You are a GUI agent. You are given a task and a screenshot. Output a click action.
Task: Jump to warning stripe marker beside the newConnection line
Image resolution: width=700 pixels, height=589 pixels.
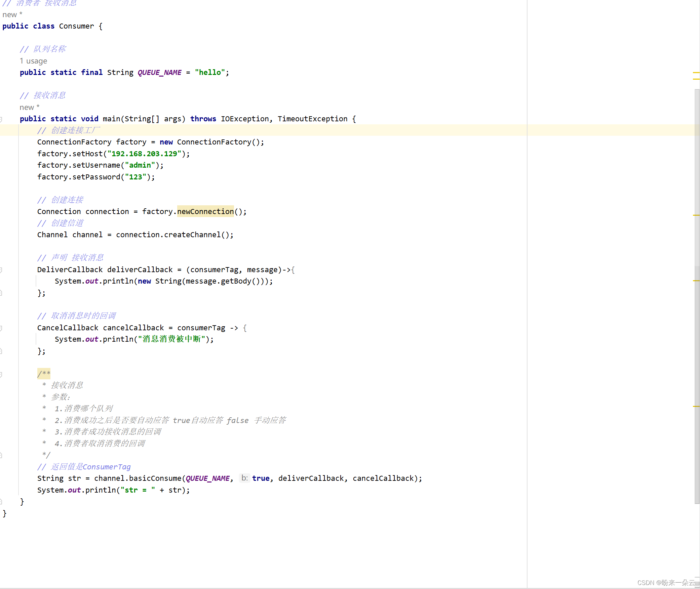696,215
